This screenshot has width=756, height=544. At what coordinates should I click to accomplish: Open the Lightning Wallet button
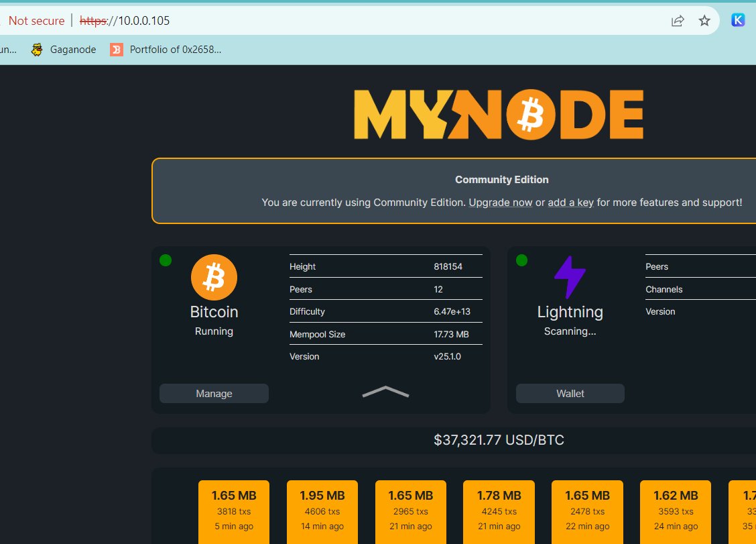(570, 393)
